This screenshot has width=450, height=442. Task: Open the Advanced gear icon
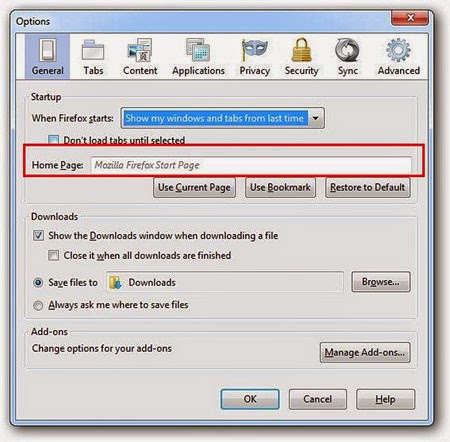(x=398, y=50)
